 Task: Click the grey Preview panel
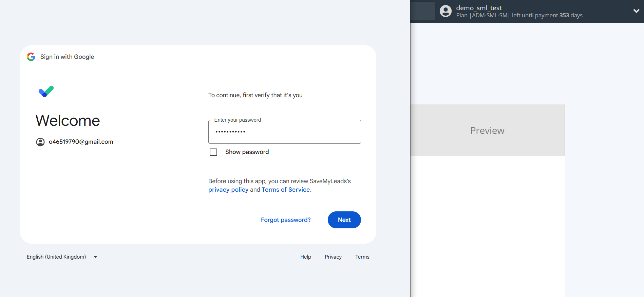tap(487, 130)
